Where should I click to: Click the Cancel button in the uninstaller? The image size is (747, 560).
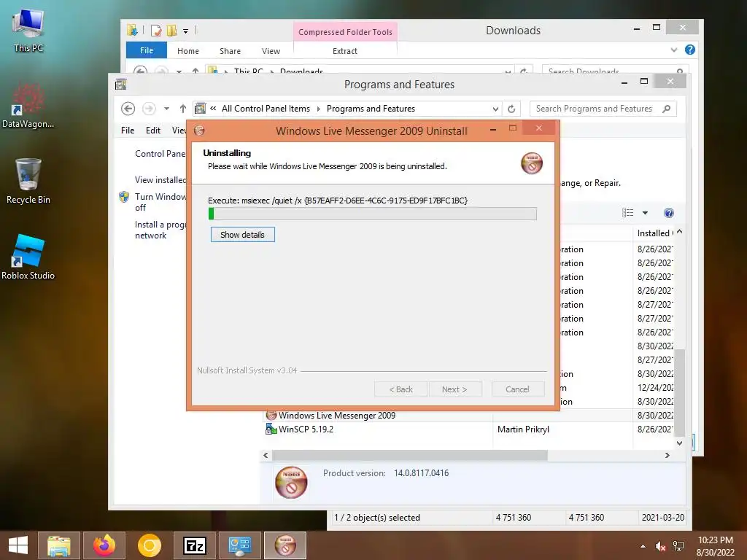point(517,389)
